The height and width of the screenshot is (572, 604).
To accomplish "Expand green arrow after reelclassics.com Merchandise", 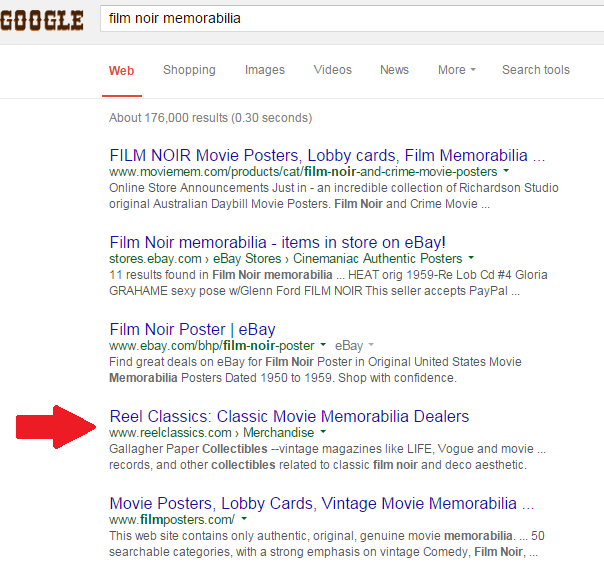I will click(x=323, y=433).
